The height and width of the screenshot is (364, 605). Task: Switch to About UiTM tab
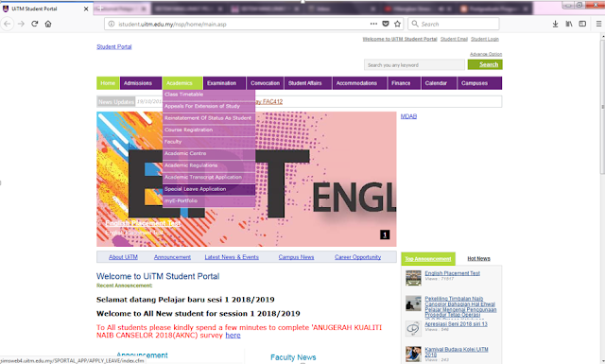(123, 257)
